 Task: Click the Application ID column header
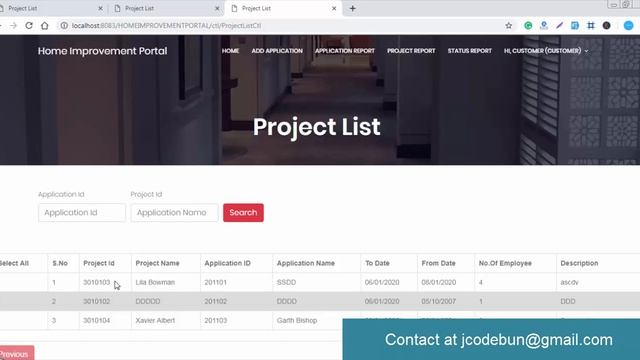point(227,263)
